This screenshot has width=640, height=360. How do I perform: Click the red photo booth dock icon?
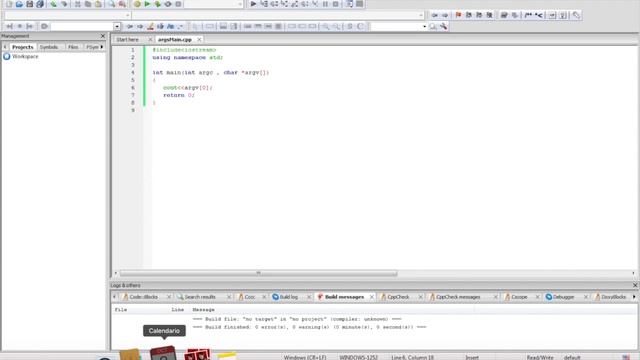point(197,354)
